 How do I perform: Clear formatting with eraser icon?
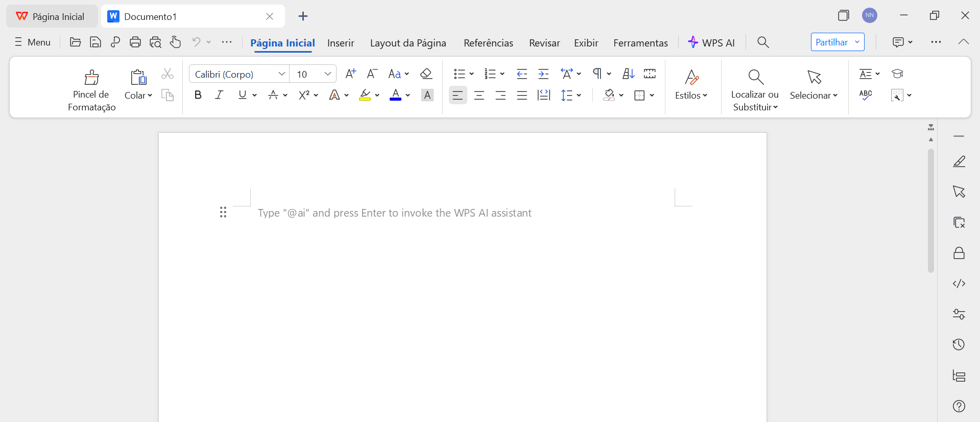pyautogui.click(x=426, y=74)
